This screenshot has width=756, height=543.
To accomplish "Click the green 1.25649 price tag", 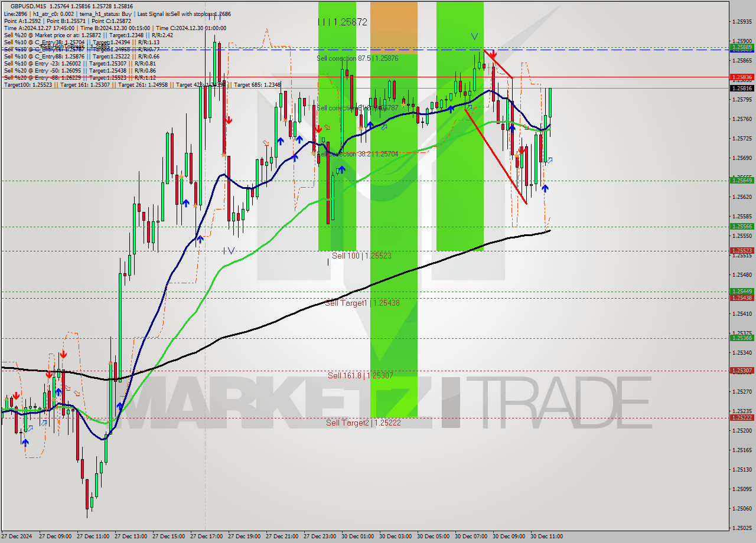I will click(742, 180).
